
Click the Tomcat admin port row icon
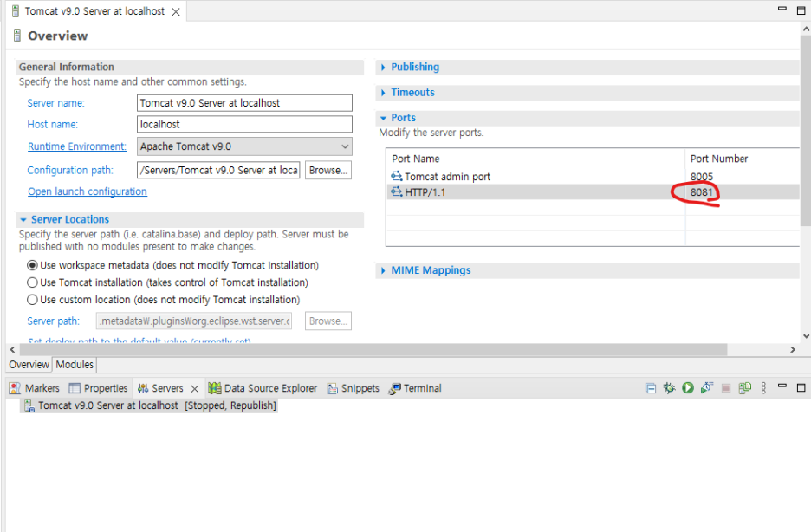coord(397,176)
